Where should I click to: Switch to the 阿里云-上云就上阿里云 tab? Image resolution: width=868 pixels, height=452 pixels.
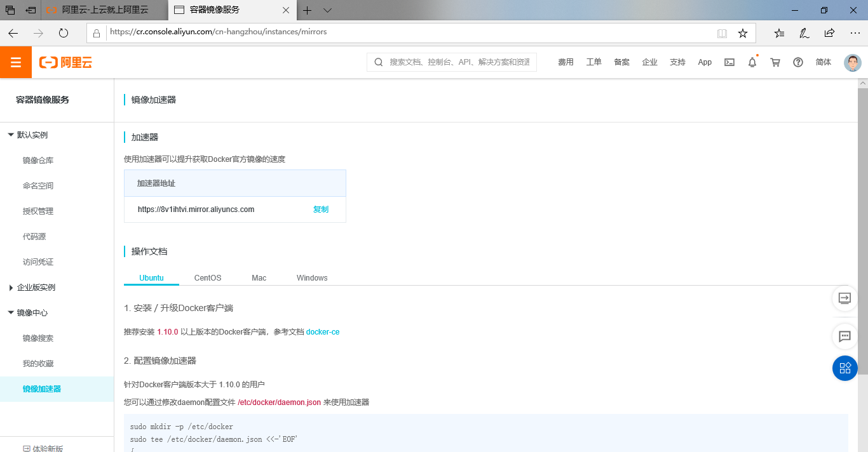pos(104,10)
